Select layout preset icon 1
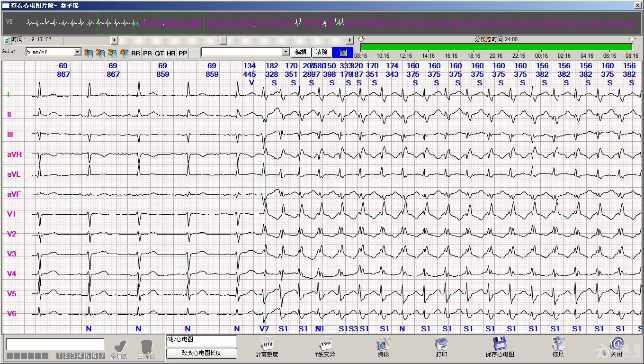This screenshot has height=364, width=644. pos(88,53)
